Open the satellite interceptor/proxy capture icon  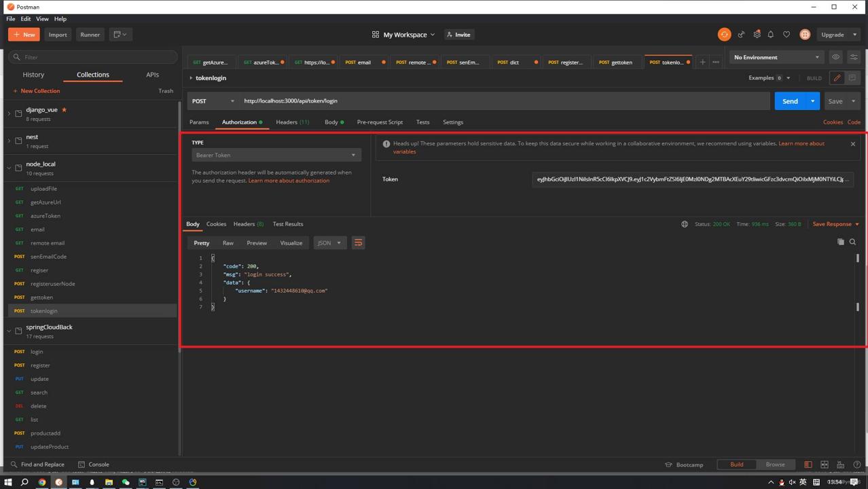pyautogui.click(x=741, y=35)
